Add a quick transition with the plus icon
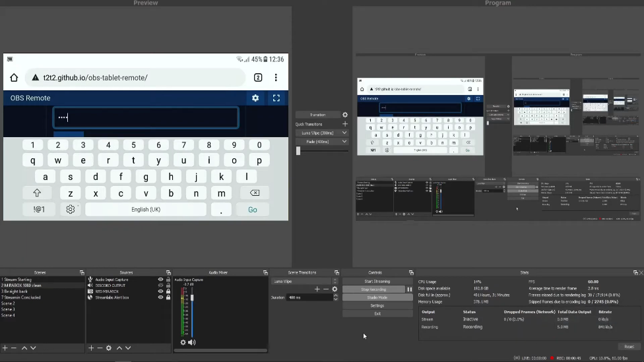The width and height of the screenshot is (644, 362). point(344,124)
